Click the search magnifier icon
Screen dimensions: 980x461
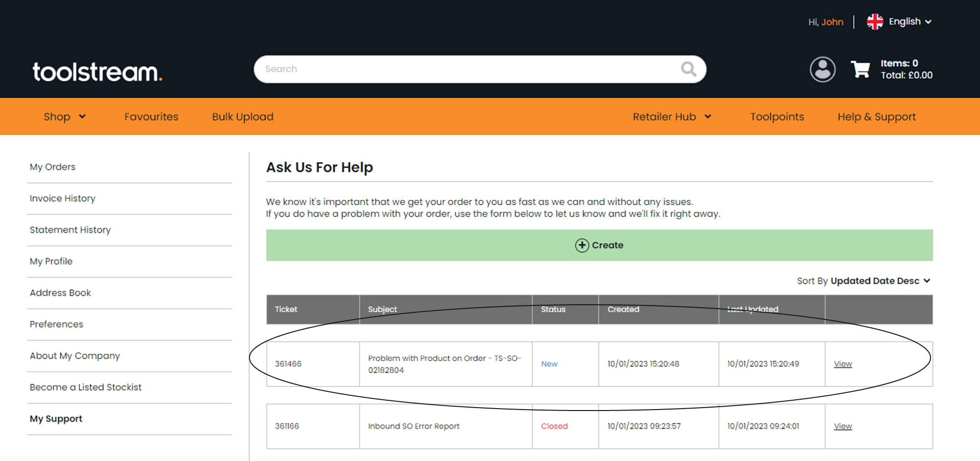[688, 69]
